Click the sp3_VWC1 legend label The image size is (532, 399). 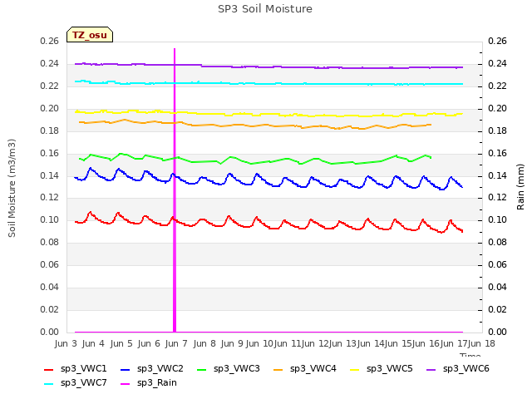[x=83, y=369]
